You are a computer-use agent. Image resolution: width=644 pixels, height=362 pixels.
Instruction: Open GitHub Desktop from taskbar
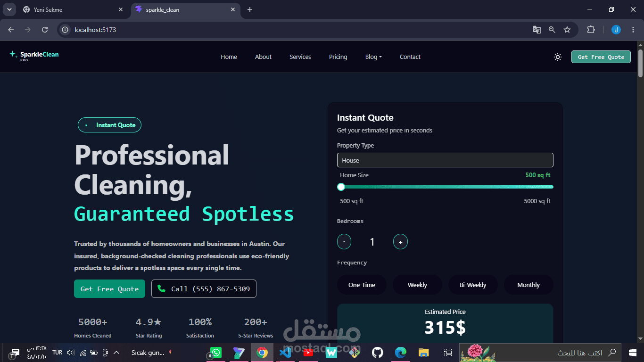coord(377,352)
